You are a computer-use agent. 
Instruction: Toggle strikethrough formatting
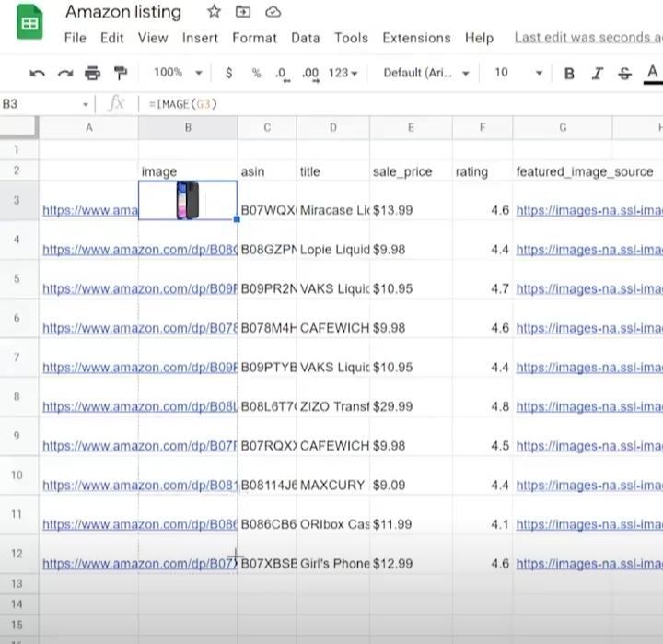(625, 73)
